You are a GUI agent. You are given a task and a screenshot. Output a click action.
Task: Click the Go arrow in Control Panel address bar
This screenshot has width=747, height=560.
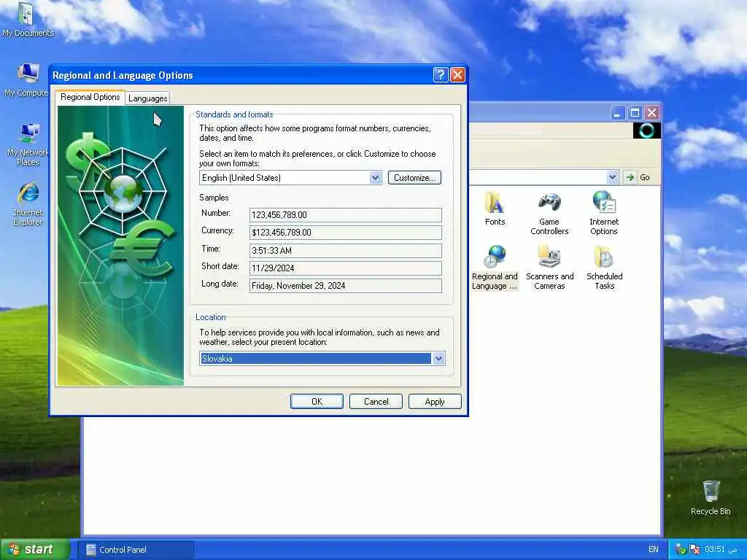(630, 177)
